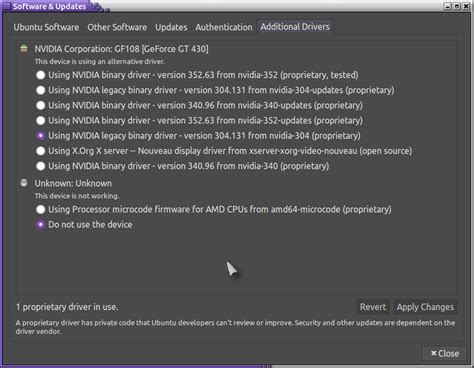The width and height of the screenshot is (474, 368).
Task: Select nvidia-340 version 340.96 driver radio
Action: [41, 166]
